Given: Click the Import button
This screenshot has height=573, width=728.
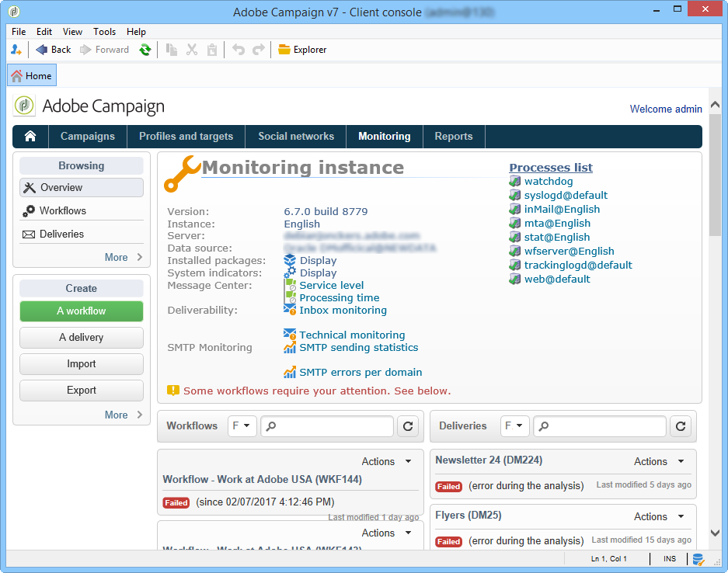Looking at the screenshot, I should tap(82, 363).
